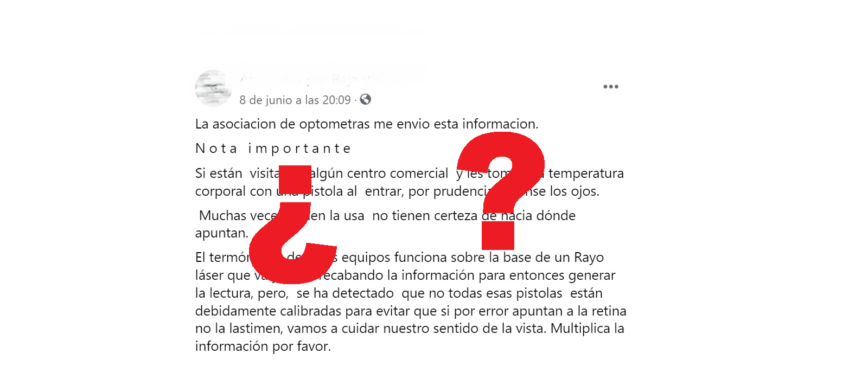Click the square dot under the upright question mark

click(x=498, y=235)
